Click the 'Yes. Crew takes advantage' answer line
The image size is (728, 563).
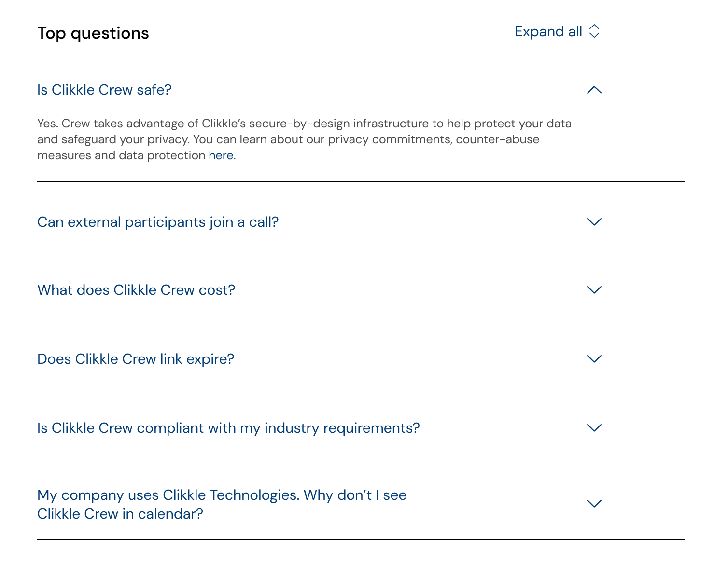click(304, 124)
